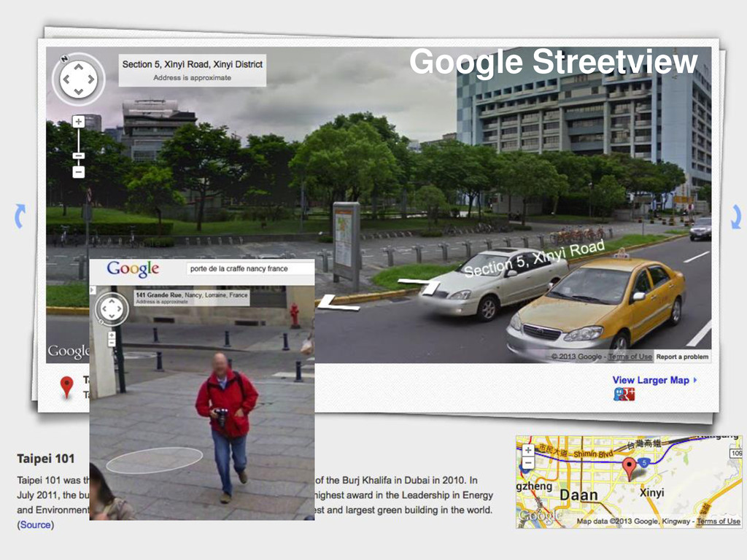The image size is (747, 560).
Task: Click the red location pin below street view
Action: click(x=66, y=386)
